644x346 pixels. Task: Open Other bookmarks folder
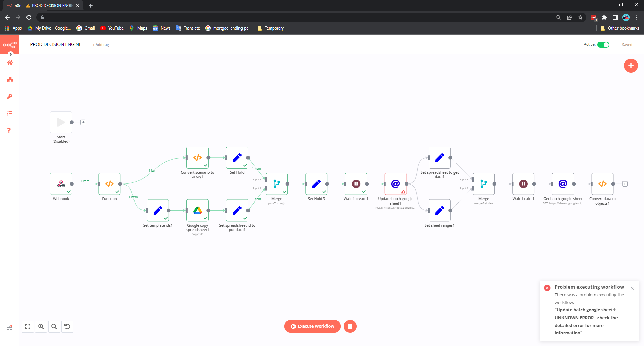point(620,28)
